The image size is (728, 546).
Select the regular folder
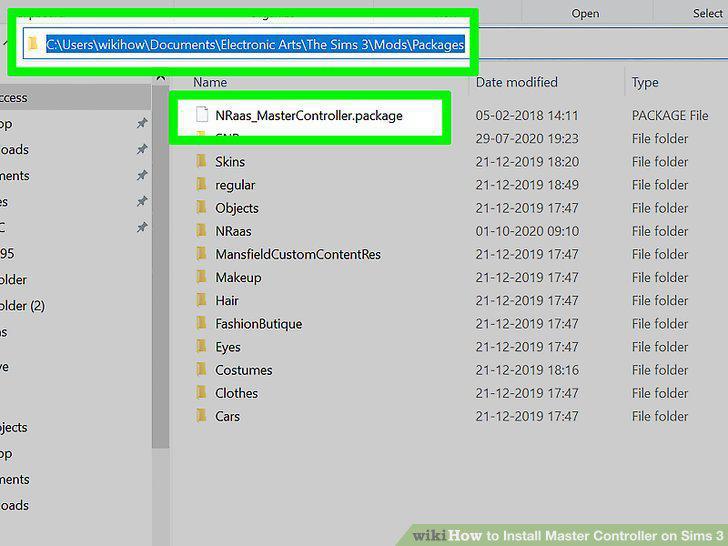[x=235, y=185]
